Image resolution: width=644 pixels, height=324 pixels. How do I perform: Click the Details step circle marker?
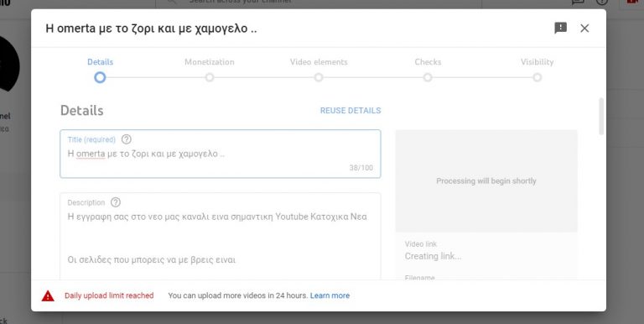click(x=100, y=77)
